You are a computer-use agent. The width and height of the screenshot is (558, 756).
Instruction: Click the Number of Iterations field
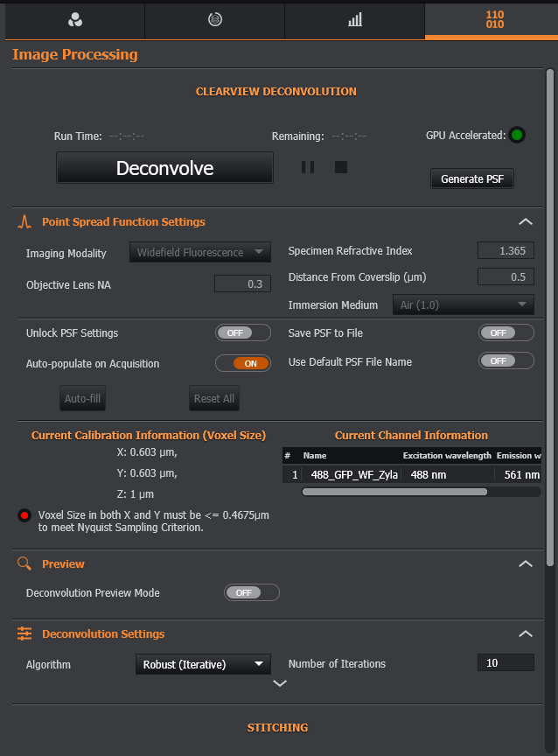coord(506,663)
